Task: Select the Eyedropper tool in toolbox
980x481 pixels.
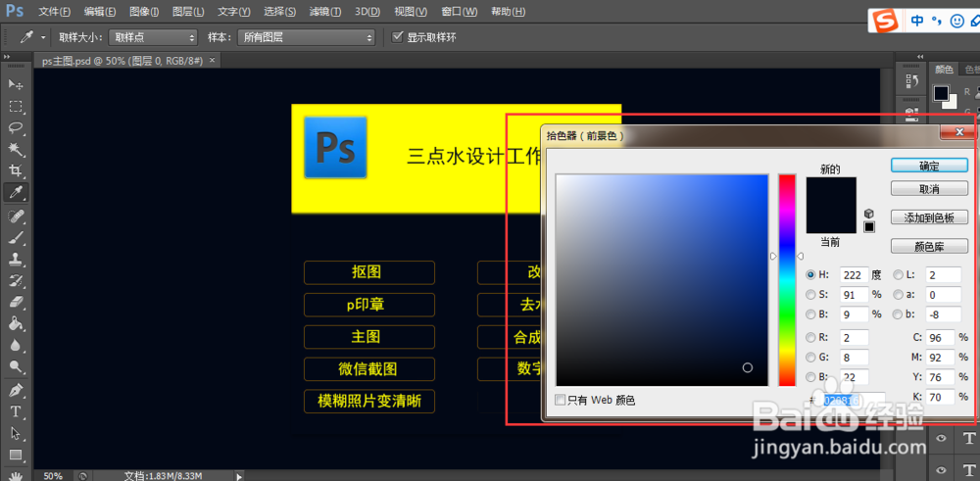Action: click(16, 192)
